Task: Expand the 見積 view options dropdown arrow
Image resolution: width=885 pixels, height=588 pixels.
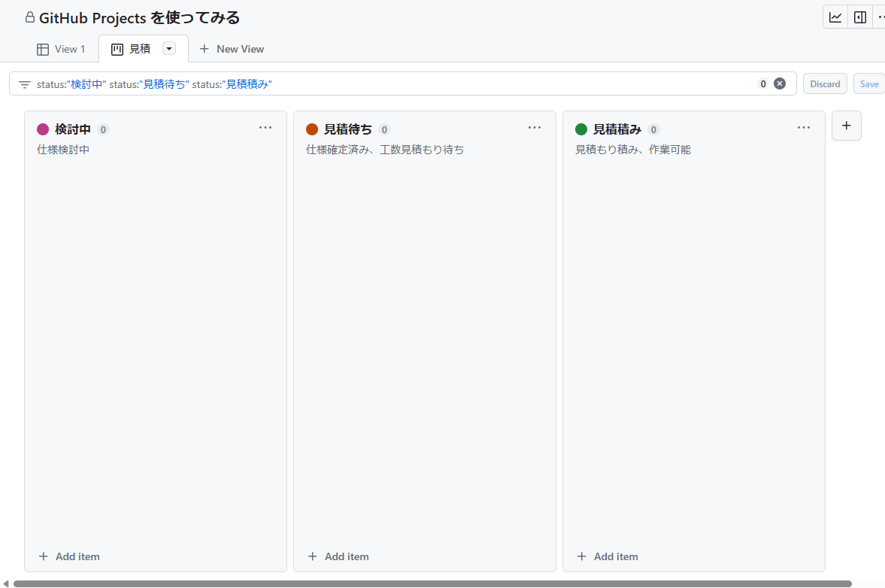Action: (169, 49)
